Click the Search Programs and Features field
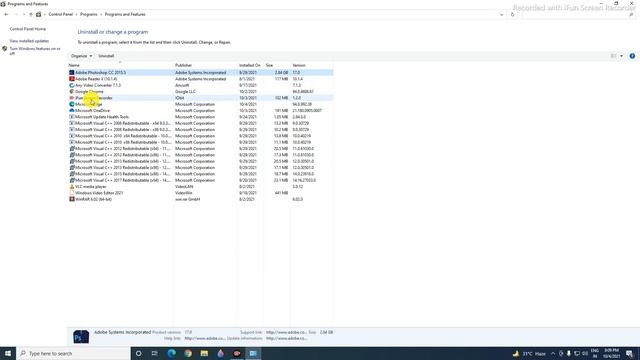The image size is (640, 360). [578, 14]
